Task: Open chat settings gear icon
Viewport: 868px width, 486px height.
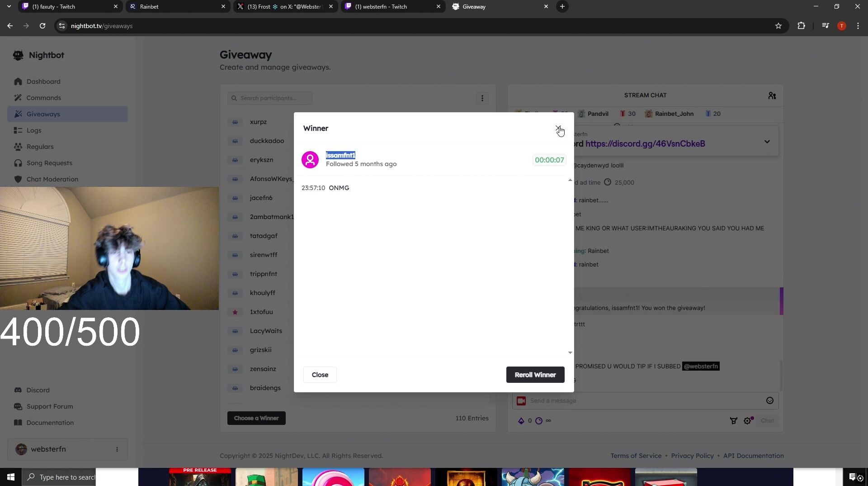Action: click(x=748, y=421)
